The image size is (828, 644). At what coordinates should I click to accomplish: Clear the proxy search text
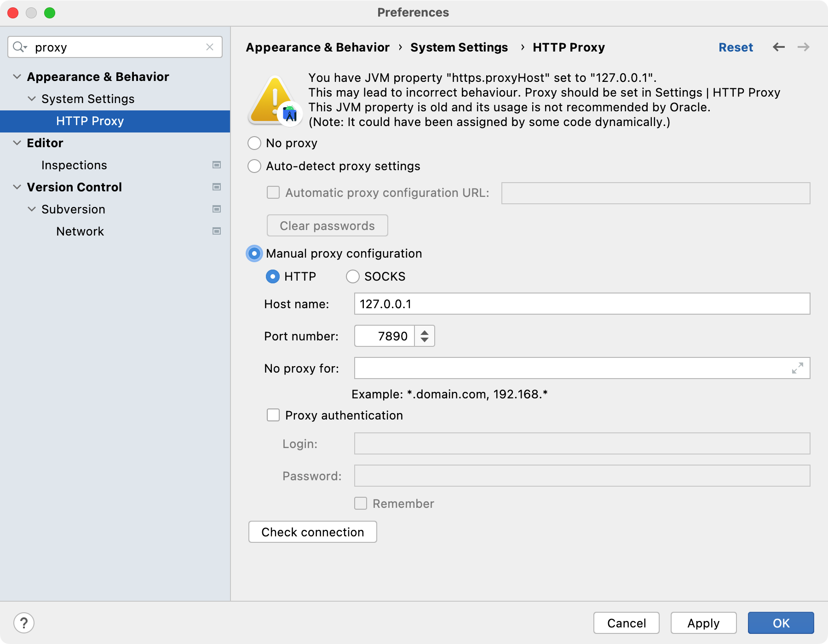pos(210,47)
